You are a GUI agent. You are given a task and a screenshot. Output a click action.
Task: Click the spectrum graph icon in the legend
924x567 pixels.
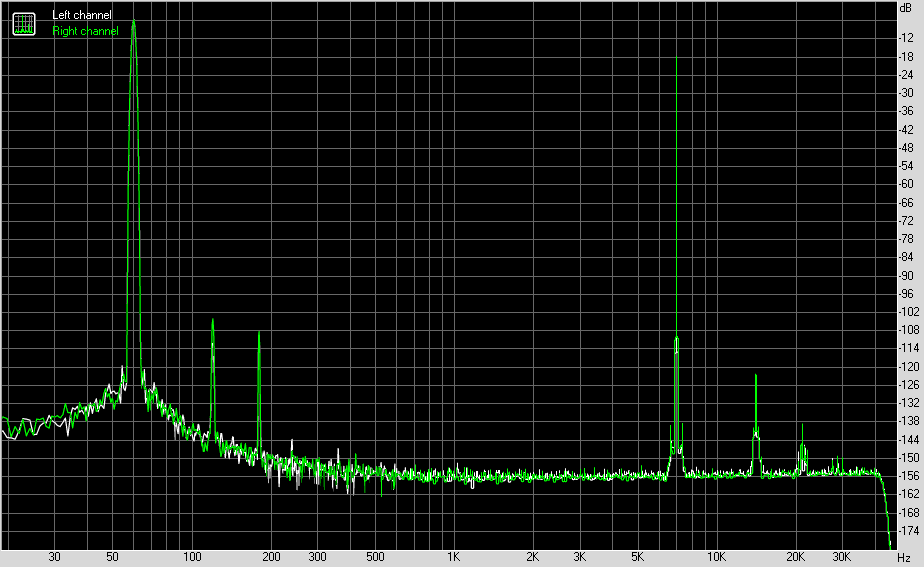pos(24,24)
